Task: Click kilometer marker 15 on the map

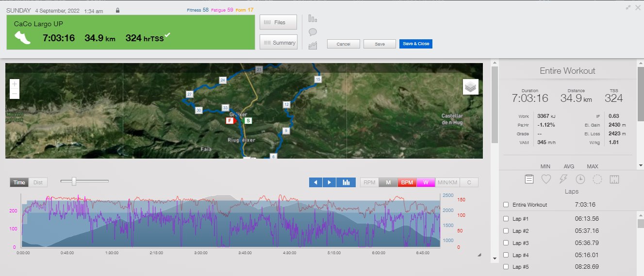Action: 318,79
